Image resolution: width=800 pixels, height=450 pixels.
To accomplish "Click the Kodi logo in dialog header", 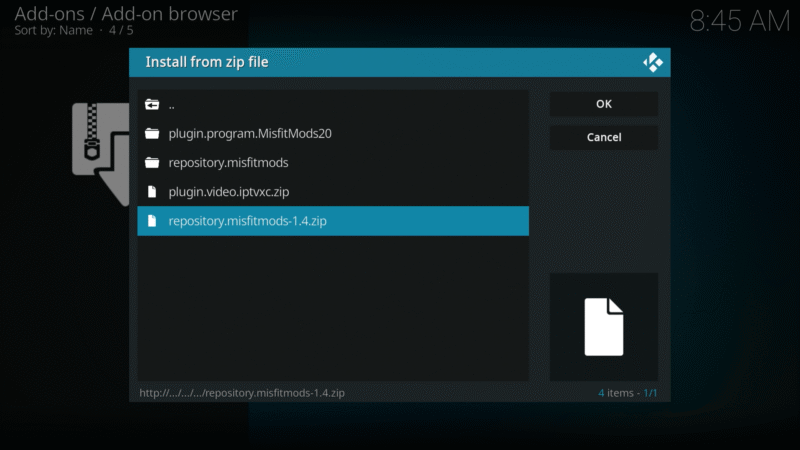I will (653, 62).
